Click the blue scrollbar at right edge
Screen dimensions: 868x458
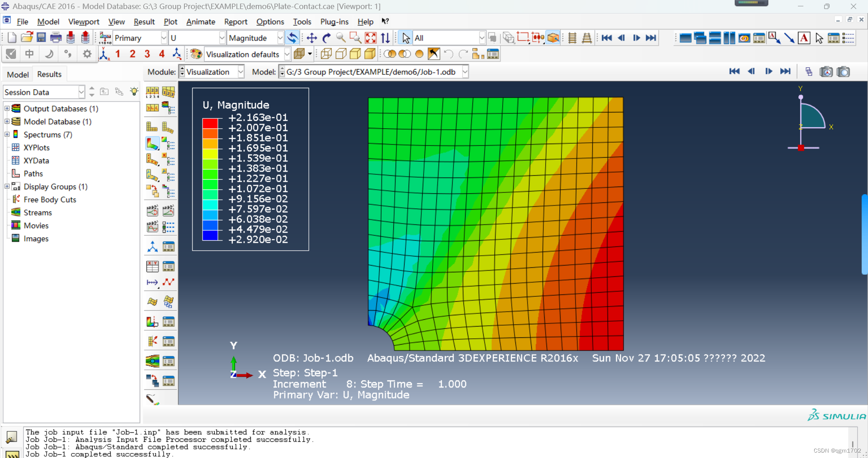pyautogui.click(x=864, y=234)
